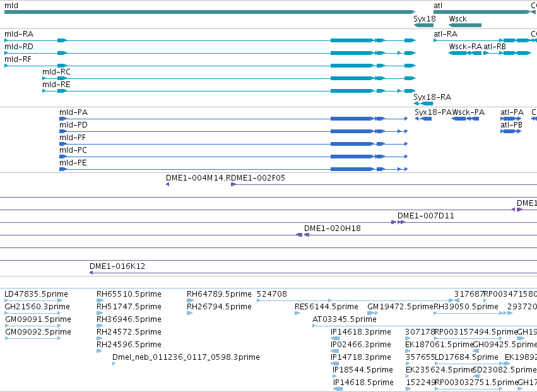Click the mld-RF transcript
This screenshot has width=537, height=392.
[209, 66]
